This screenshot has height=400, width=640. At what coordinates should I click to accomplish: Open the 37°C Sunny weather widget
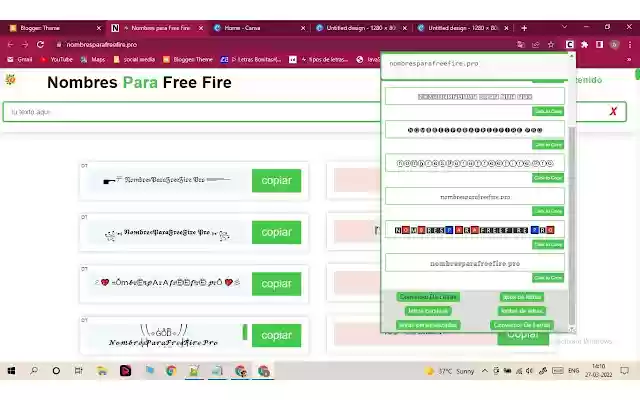pos(449,371)
